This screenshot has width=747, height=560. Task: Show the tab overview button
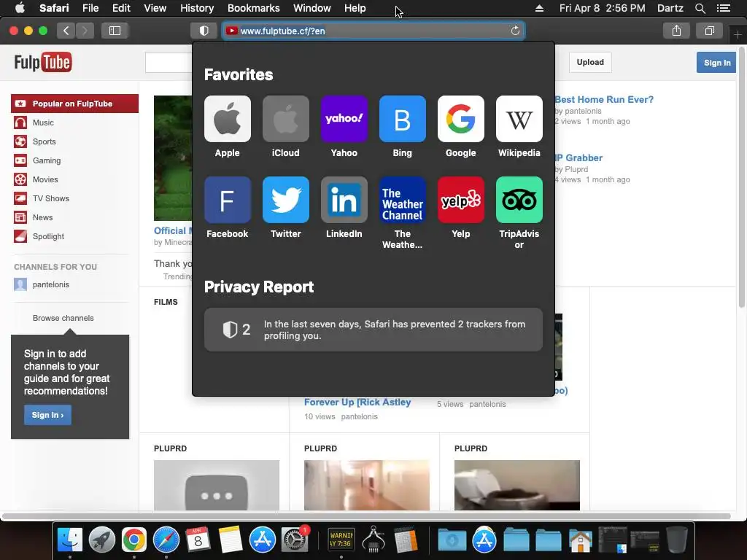coord(710,31)
